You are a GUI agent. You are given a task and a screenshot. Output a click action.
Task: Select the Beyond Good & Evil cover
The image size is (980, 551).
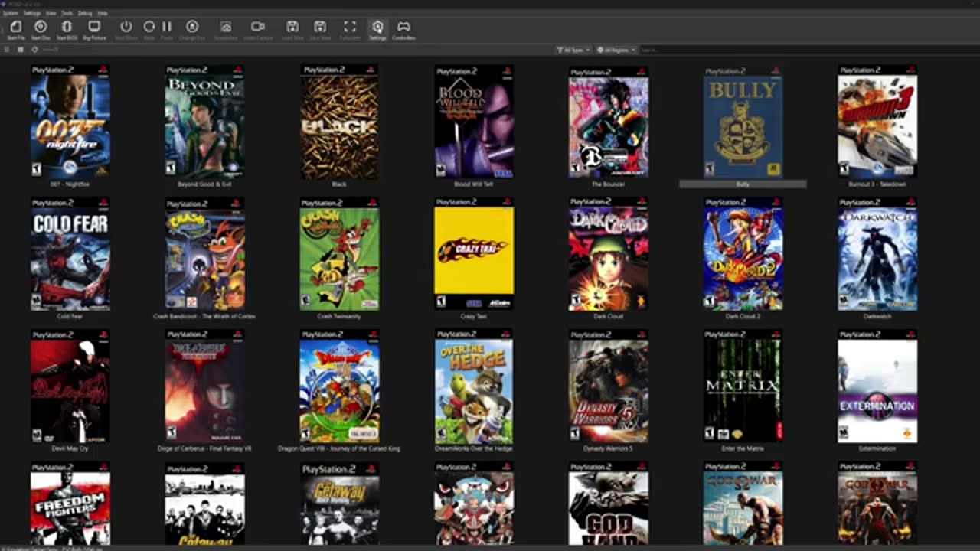205,122
